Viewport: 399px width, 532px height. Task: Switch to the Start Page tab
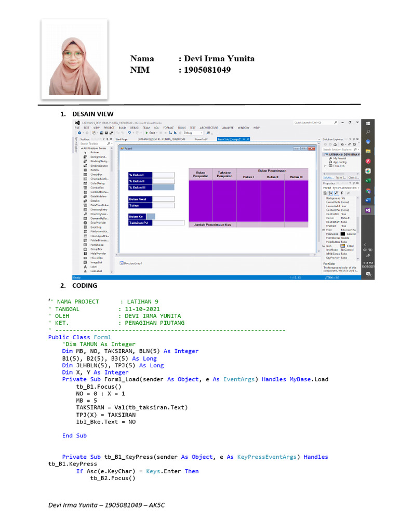coord(122,139)
